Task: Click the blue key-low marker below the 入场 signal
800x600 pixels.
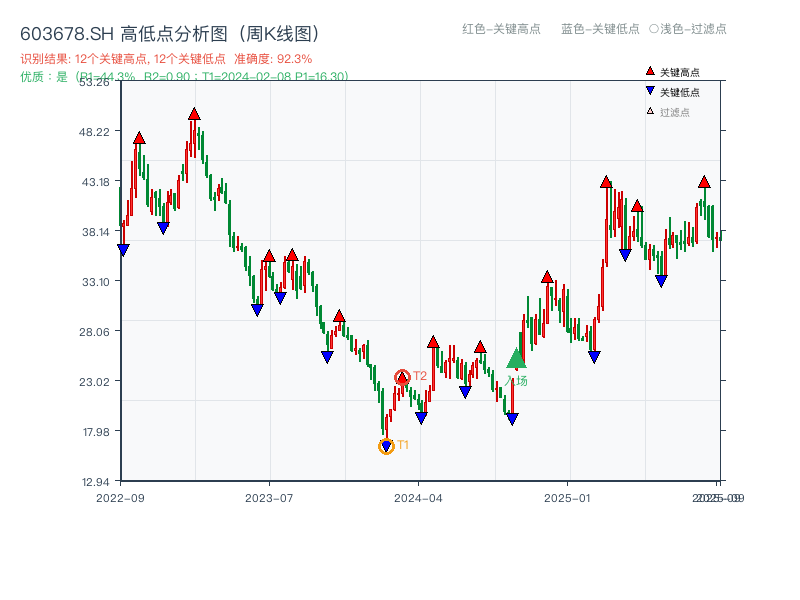Action: (x=511, y=419)
